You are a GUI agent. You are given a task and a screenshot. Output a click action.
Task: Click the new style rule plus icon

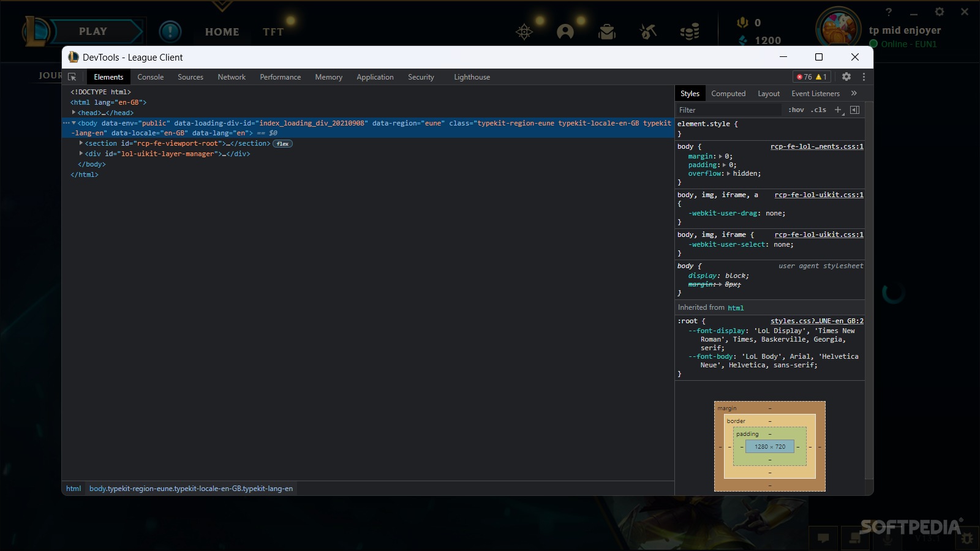pos(838,110)
